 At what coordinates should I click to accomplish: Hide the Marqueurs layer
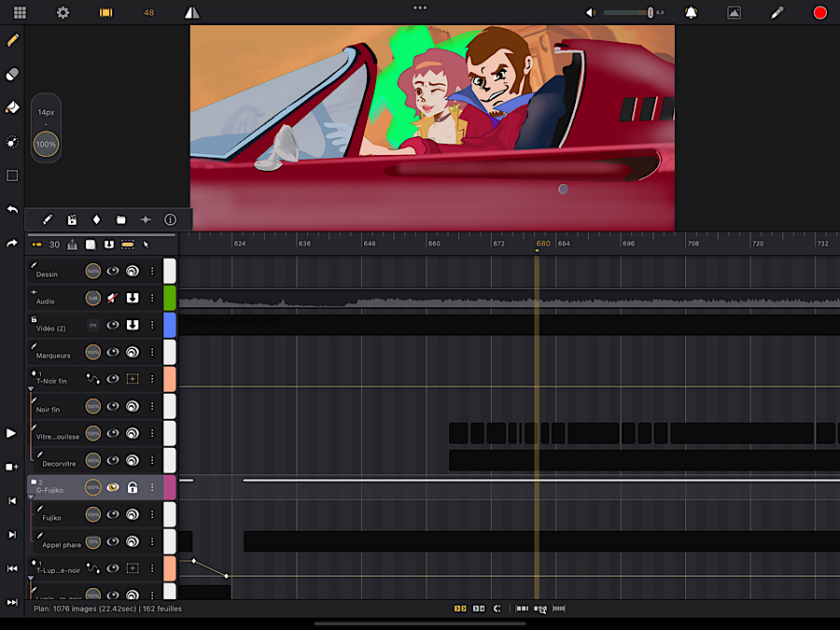coord(113,353)
